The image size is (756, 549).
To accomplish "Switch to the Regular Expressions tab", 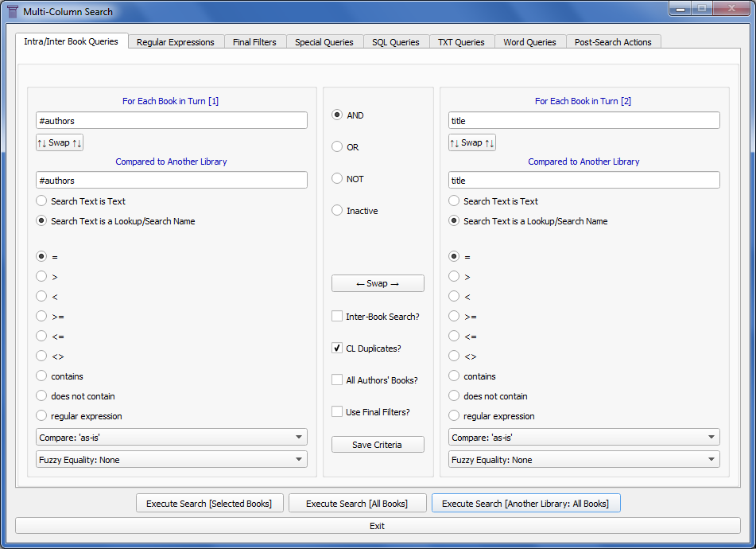I will pyautogui.click(x=176, y=42).
